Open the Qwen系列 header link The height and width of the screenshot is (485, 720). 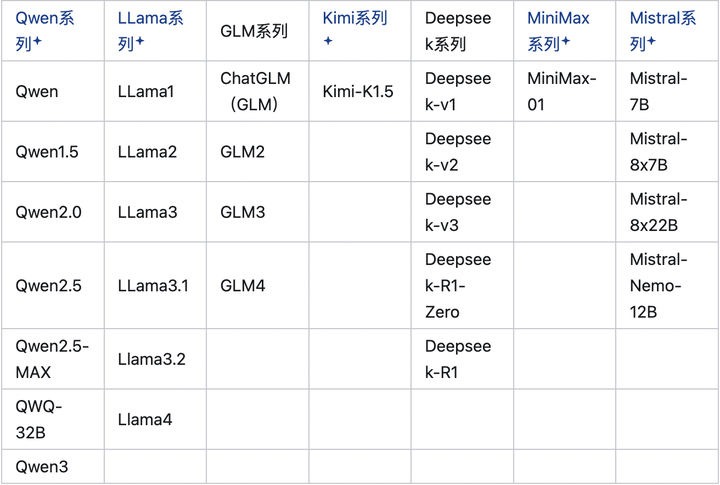43,20
